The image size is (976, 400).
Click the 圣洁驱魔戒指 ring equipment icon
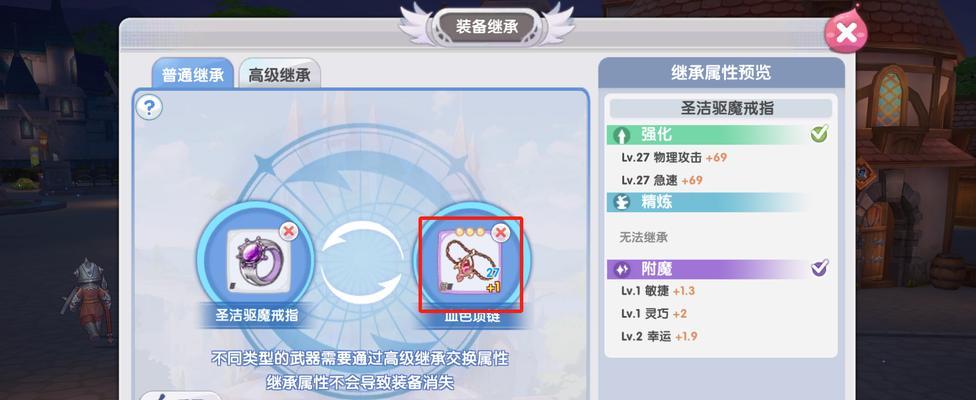pyautogui.click(x=257, y=261)
